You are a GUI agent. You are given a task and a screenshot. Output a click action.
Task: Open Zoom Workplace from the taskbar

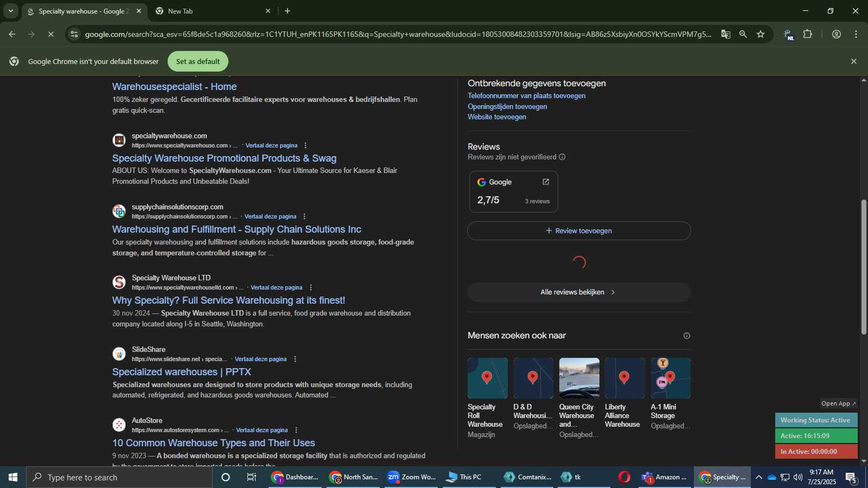(x=412, y=477)
